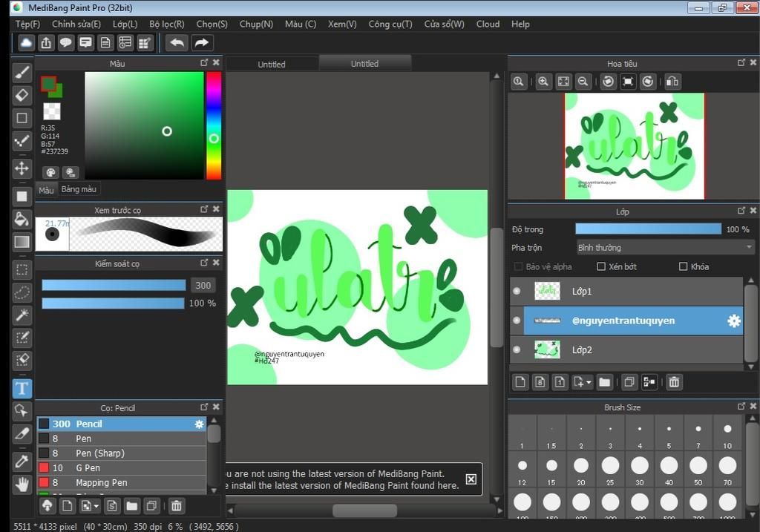760x532 pixels.
Task: Choose brush size 50 preset
Action: (698, 470)
